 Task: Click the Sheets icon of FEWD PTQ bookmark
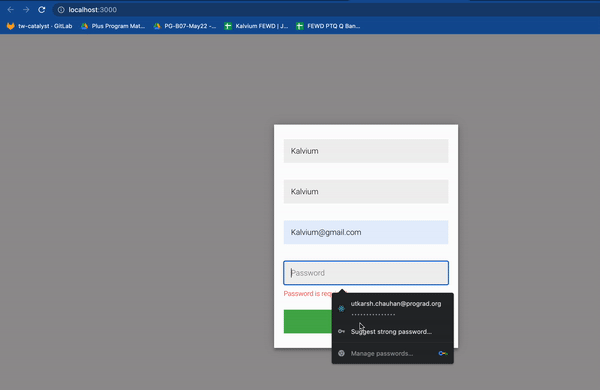[300, 26]
